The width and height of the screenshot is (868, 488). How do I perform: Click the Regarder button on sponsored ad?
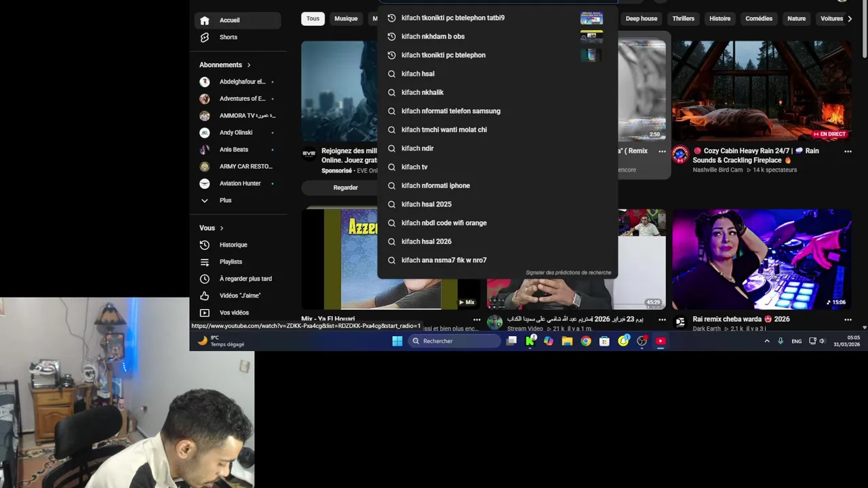[x=345, y=188]
